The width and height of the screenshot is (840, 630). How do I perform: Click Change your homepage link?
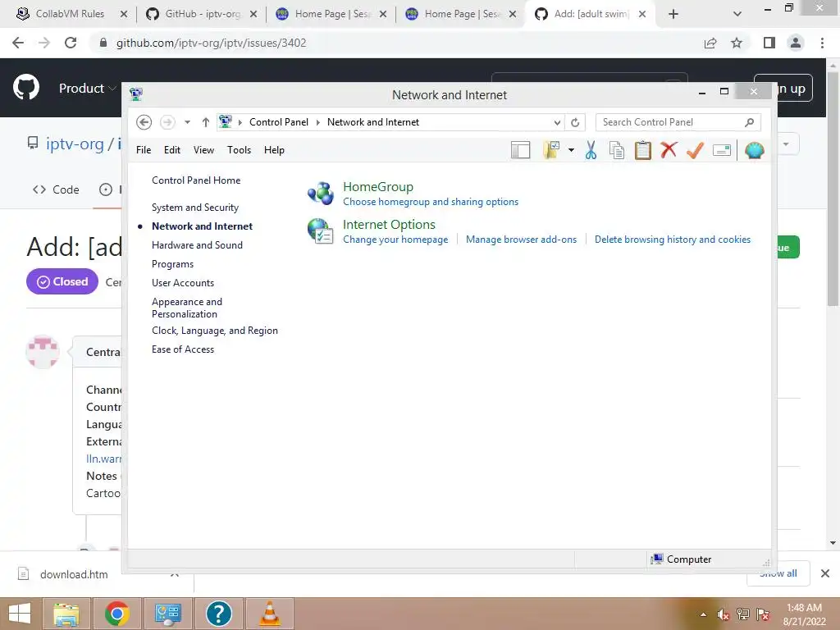tap(395, 240)
